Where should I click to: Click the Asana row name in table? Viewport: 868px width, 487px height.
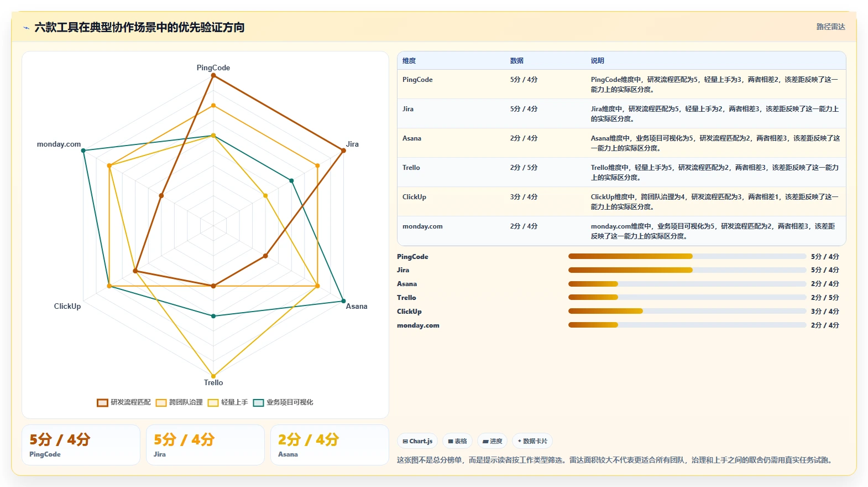pyautogui.click(x=412, y=138)
